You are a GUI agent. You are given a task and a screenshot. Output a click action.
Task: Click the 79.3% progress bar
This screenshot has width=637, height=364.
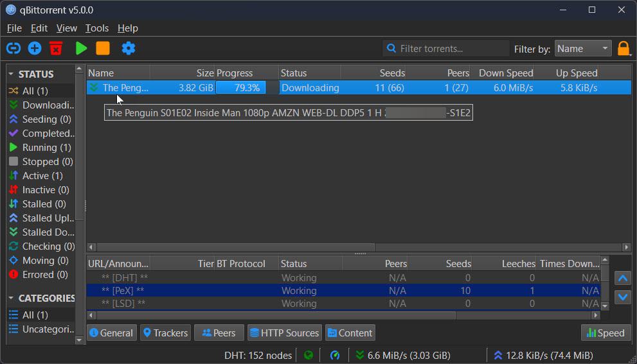247,88
